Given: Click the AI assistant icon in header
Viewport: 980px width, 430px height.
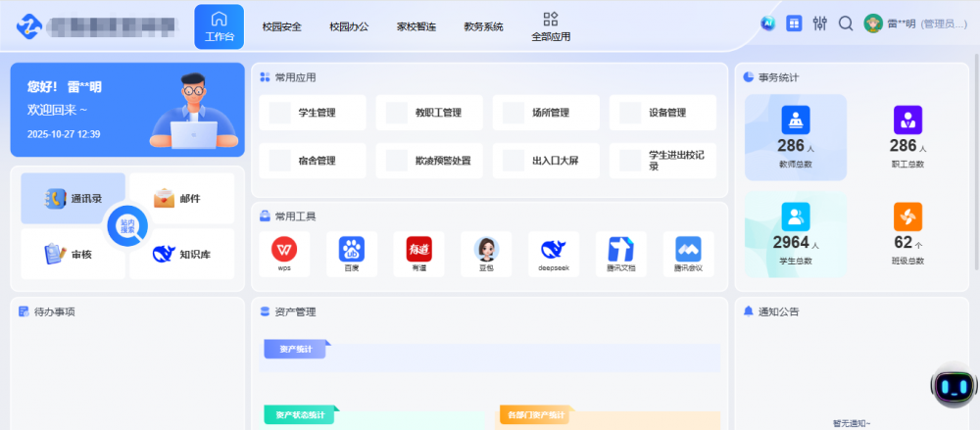Looking at the screenshot, I should (x=768, y=24).
